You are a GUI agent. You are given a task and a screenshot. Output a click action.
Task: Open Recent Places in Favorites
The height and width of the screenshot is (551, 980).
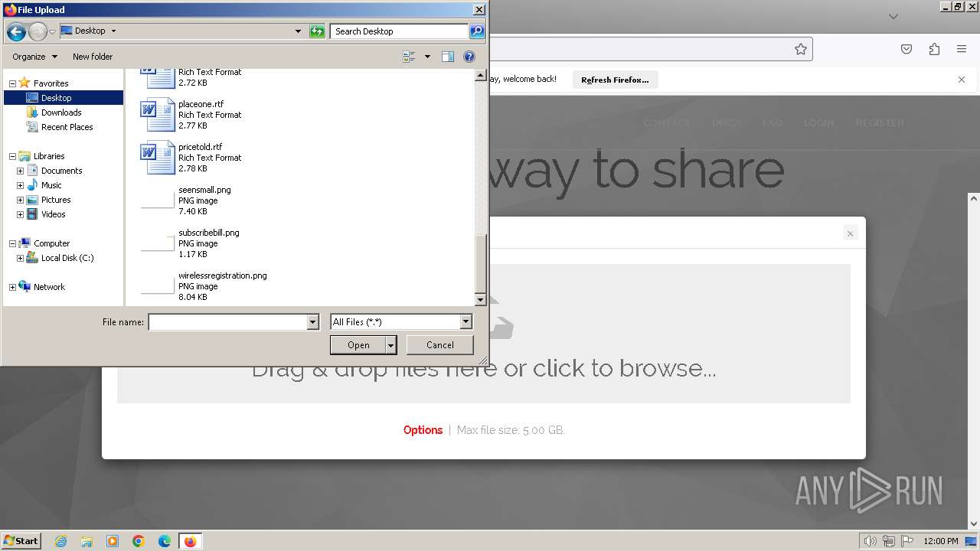click(x=67, y=127)
